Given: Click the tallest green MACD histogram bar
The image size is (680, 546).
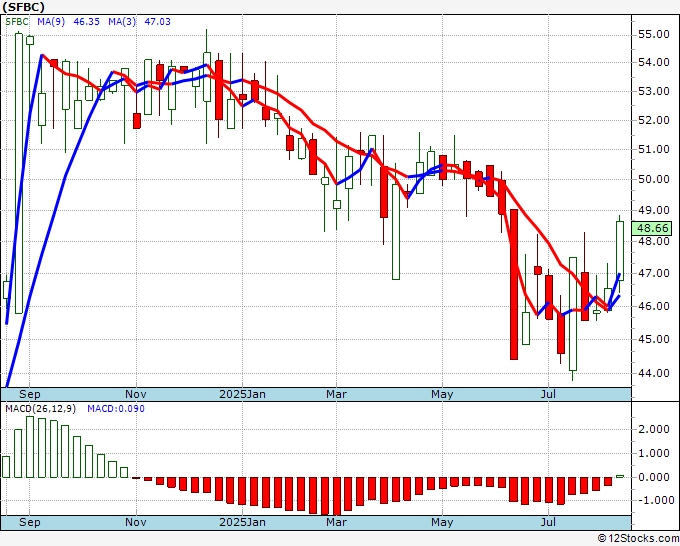Looking at the screenshot, I should point(30,447).
